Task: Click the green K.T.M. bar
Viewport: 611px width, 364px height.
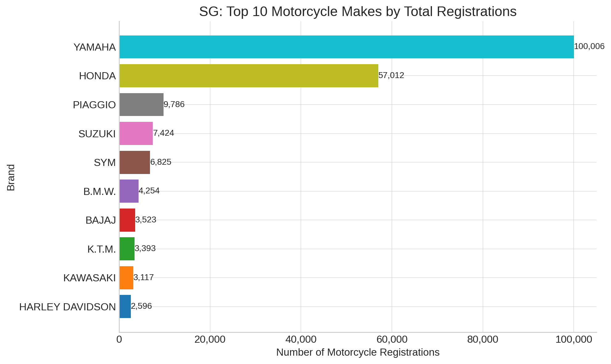Action: pyautogui.click(x=127, y=249)
